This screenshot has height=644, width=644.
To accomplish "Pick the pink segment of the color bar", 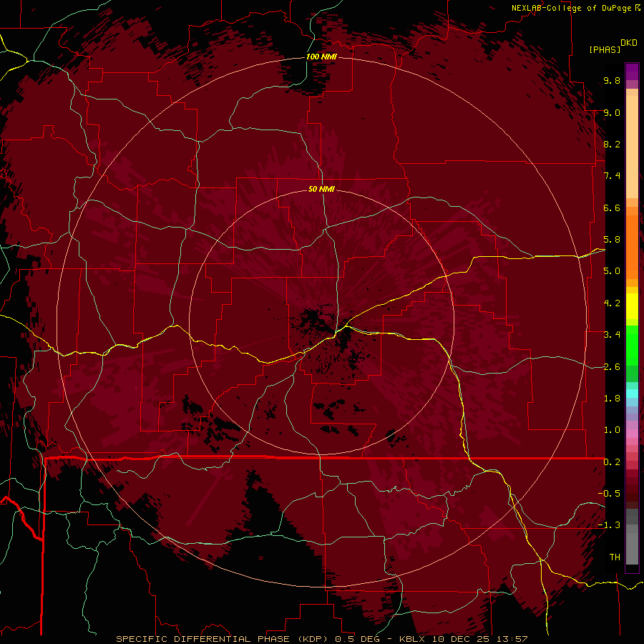I will 632,434.
